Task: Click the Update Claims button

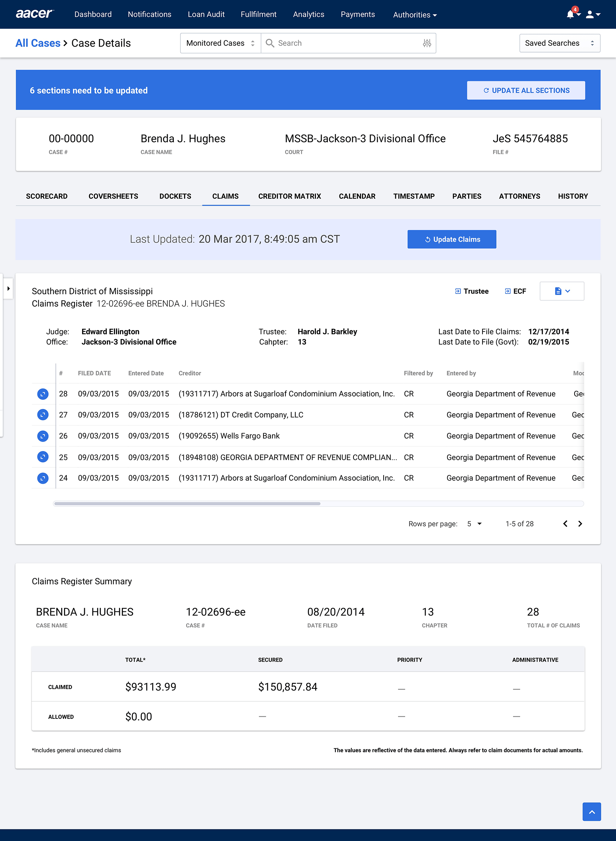Action: pyautogui.click(x=451, y=239)
